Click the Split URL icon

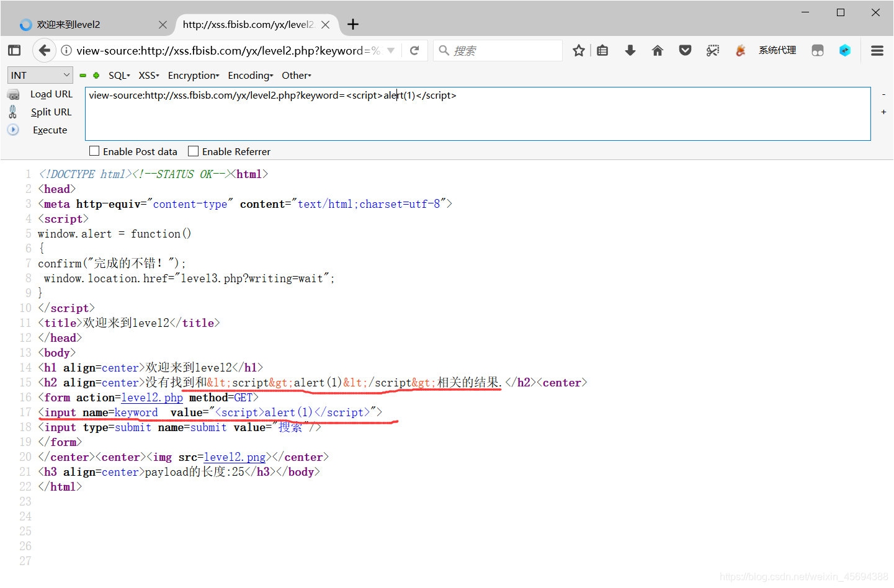point(12,112)
